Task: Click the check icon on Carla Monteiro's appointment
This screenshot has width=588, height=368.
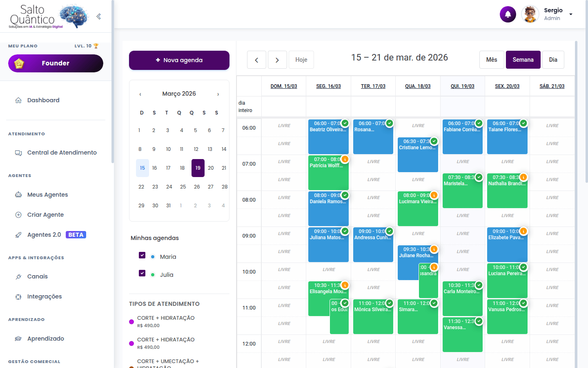Action: (x=479, y=285)
